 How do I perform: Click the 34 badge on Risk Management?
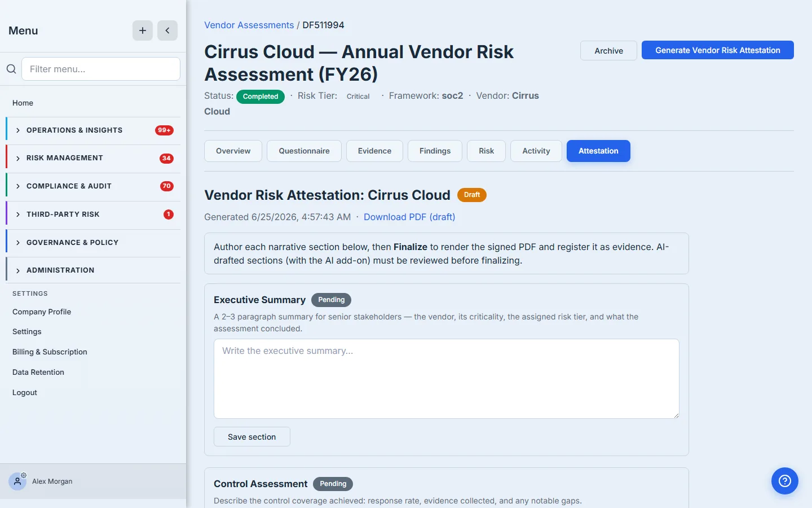[166, 159]
